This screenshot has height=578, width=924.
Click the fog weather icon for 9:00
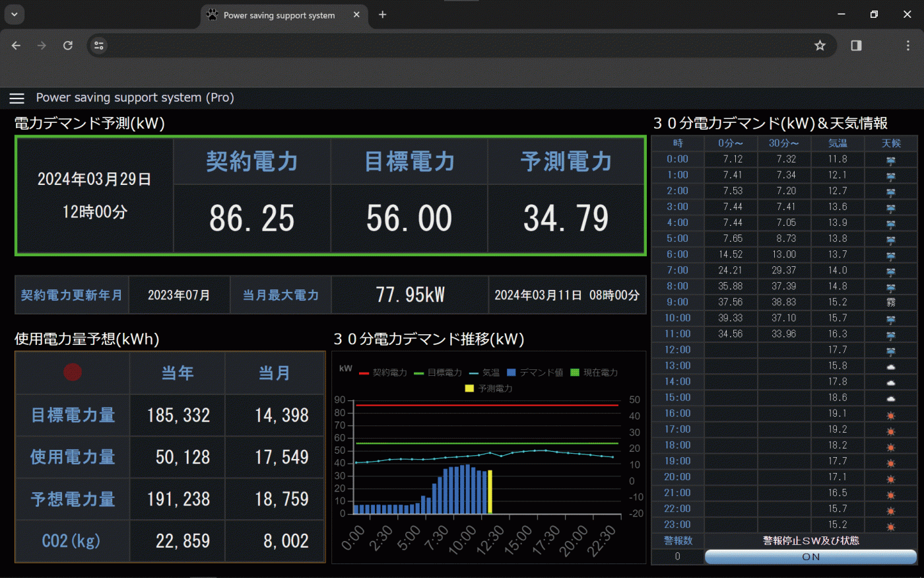coord(891,303)
